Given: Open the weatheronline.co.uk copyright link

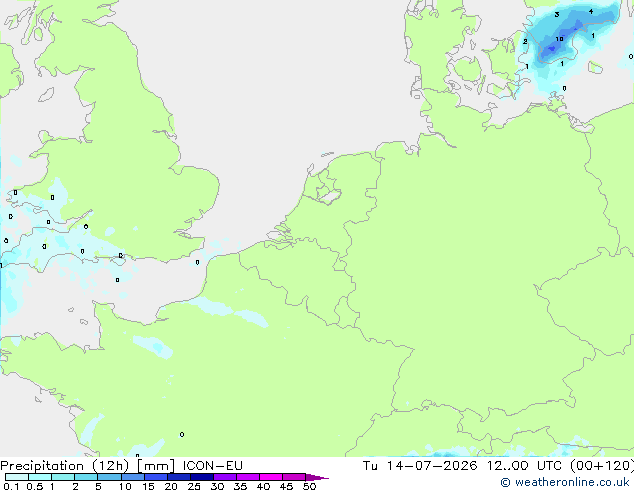Looking at the screenshot, I should (x=565, y=482).
